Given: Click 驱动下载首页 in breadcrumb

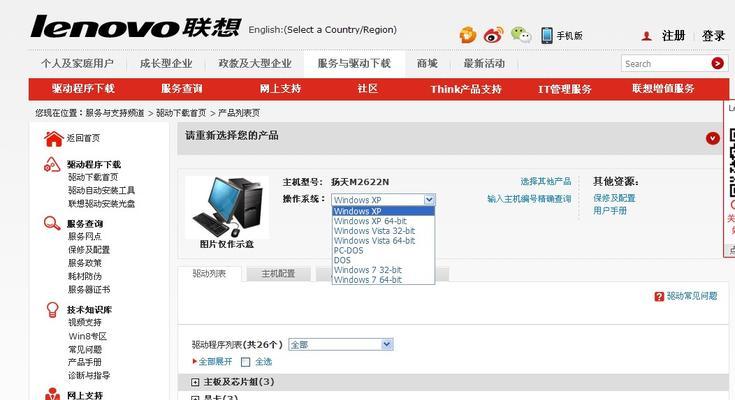Looking at the screenshot, I should click(181, 113).
